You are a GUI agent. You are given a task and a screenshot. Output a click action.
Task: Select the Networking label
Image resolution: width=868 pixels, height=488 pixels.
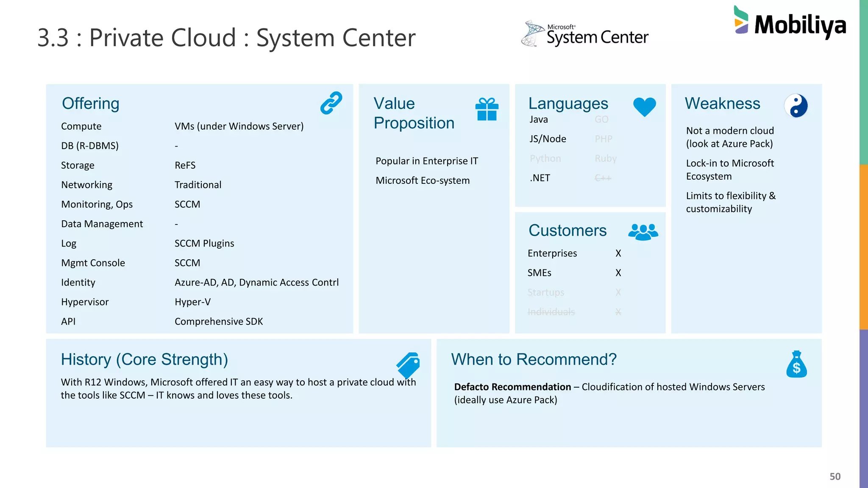click(87, 185)
